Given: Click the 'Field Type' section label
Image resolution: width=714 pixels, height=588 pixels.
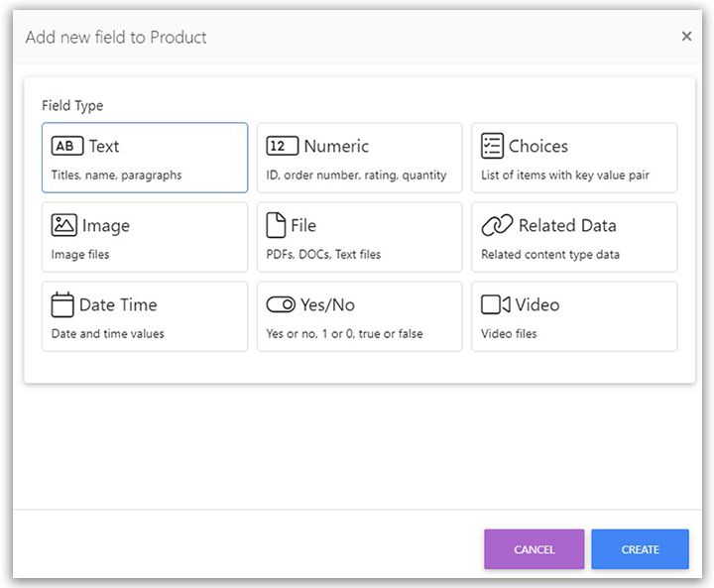Looking at the screenshot, I should 72,105.
